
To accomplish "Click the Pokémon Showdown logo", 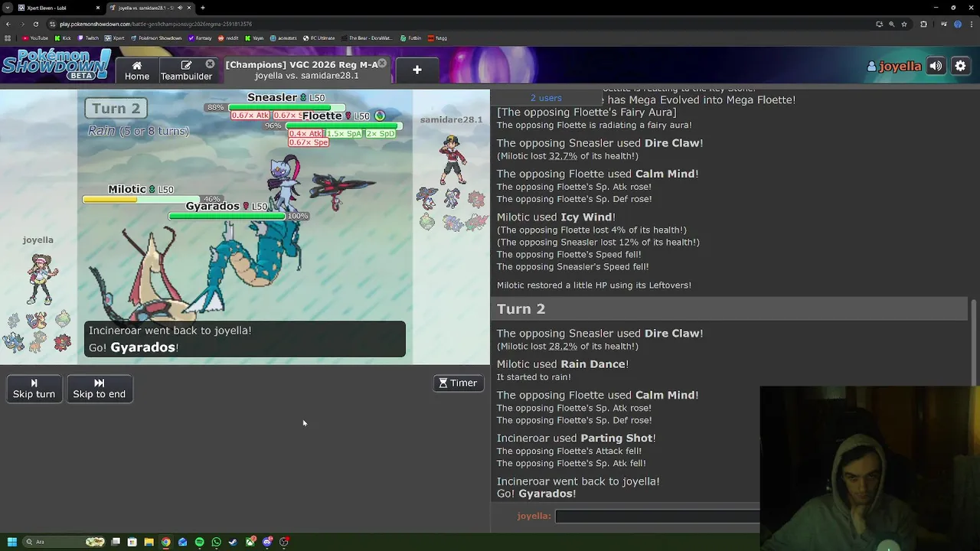I will [x=56, y=66].
